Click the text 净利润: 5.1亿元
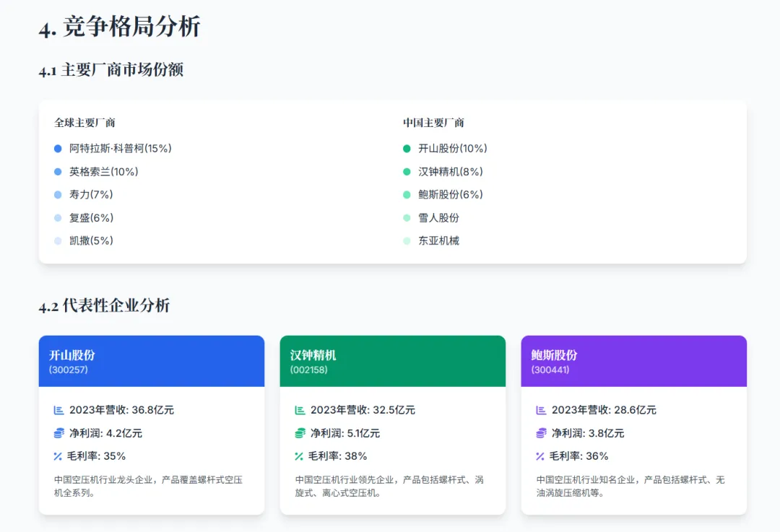The height and width of the screenshot is (532, 780). coord(345,433)
